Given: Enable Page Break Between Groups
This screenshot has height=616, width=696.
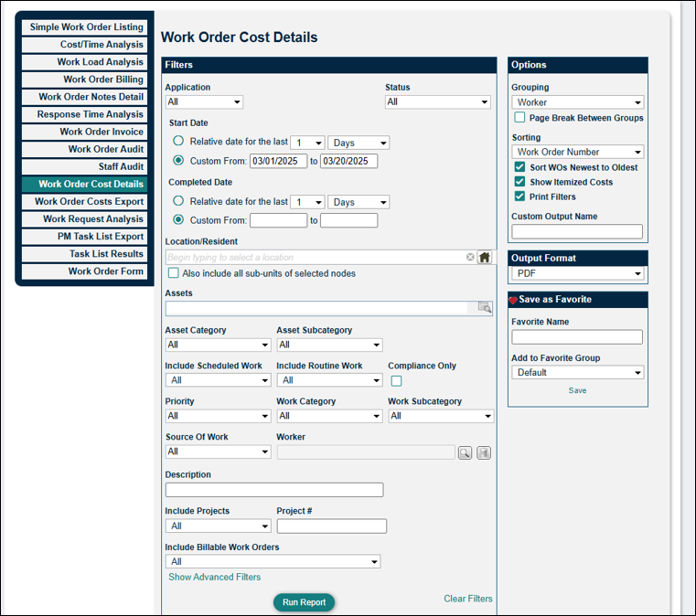Looking at the screenshot, I should pos(519,117).
